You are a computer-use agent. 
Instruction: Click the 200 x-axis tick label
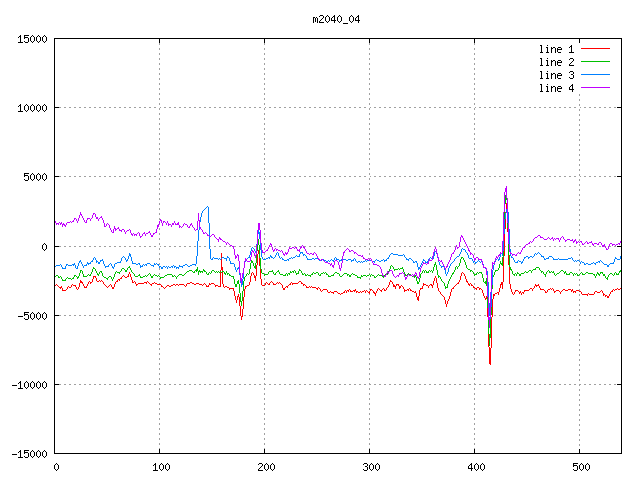(x=265, y=466)
